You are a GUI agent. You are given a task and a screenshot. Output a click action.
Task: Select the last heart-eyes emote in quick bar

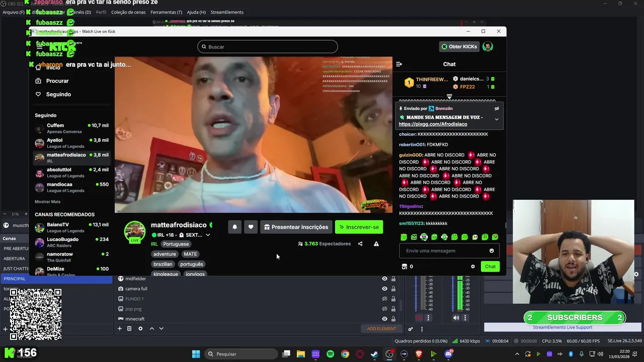pos(495,237)
